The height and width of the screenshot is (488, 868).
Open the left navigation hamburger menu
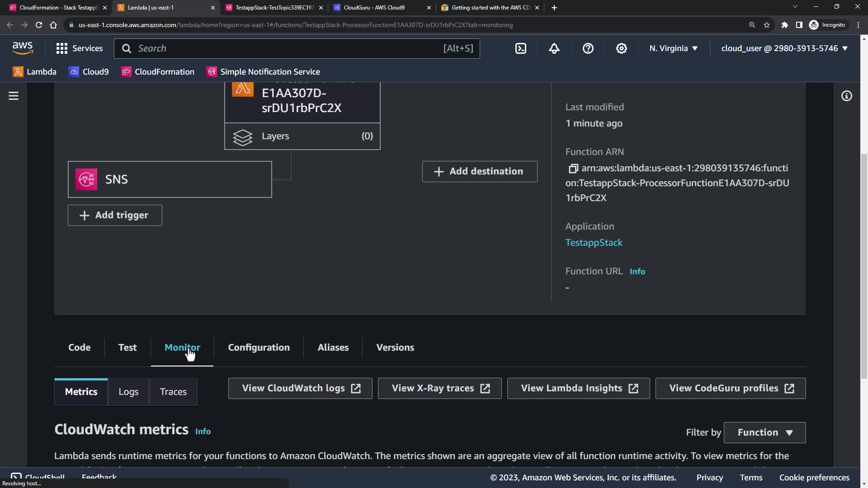coord(14,96)
